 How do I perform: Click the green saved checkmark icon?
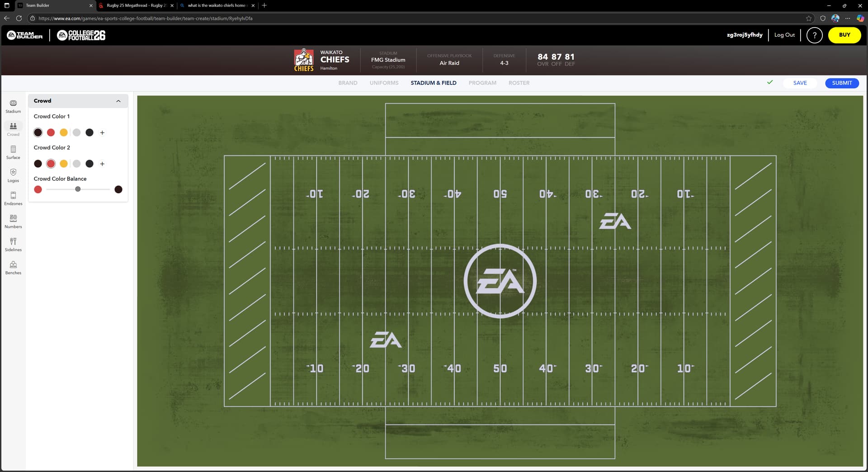click(770, 82)
